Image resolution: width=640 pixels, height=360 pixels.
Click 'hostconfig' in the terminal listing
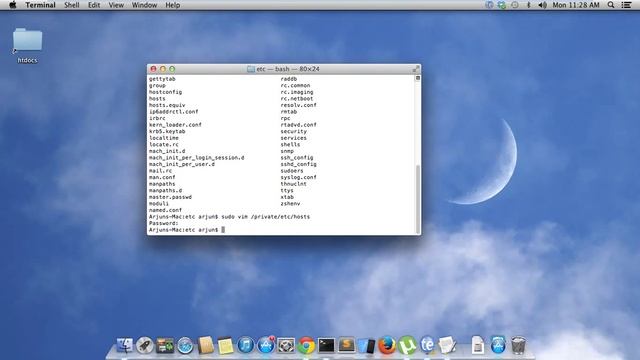(x=165, y=92)
